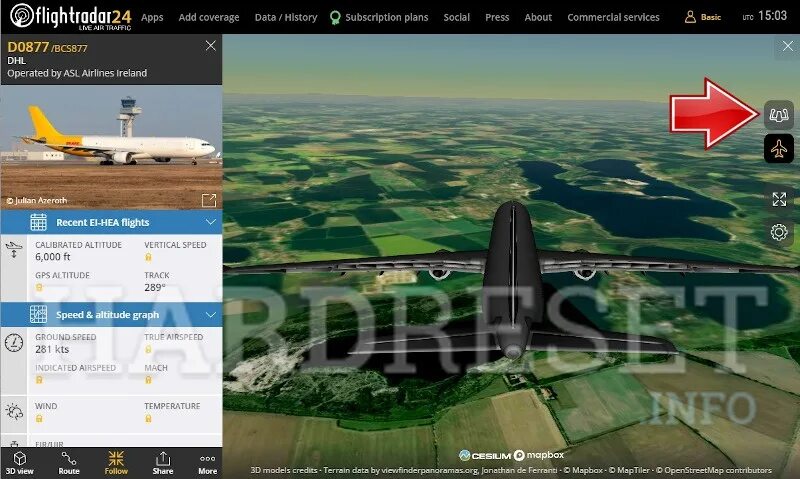The width and height of the screenshot is (800, 479).
Task: Click the DHL aircraft photo
Action: [x=111, y=147]
